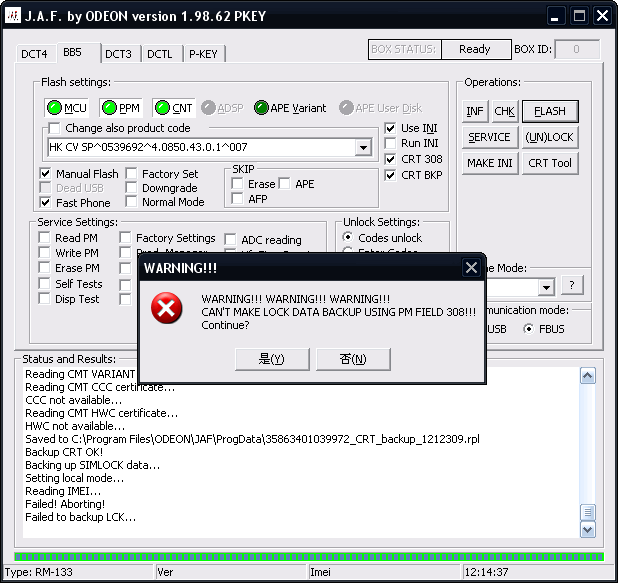Viewport: 618px width, 583px height.
Task: Enable Change also product code
Action: pyautogui.click(x=54, y=128)
